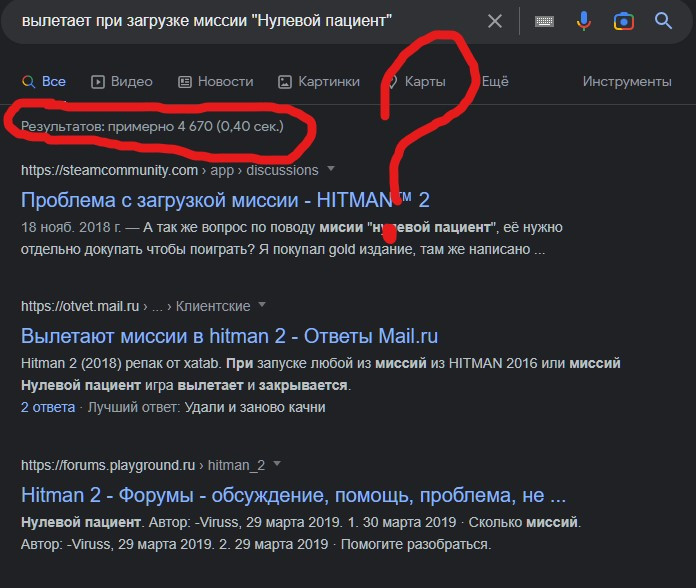Select the Все results tab
This screenshot has height=588, width=696.
point(44,82)
